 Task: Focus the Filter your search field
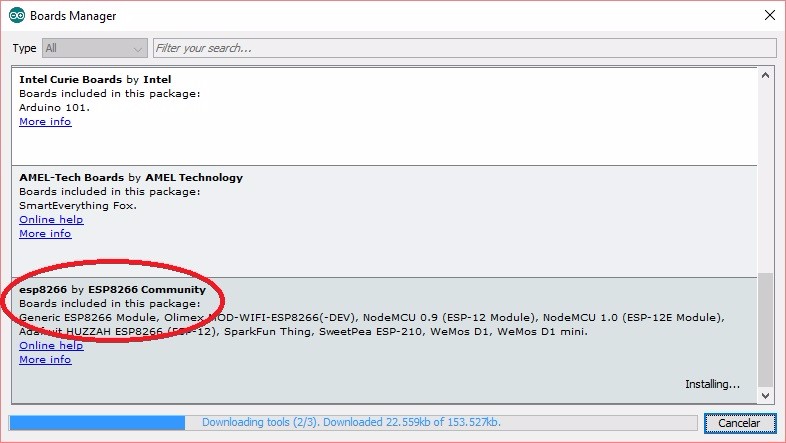coord(465,48)
